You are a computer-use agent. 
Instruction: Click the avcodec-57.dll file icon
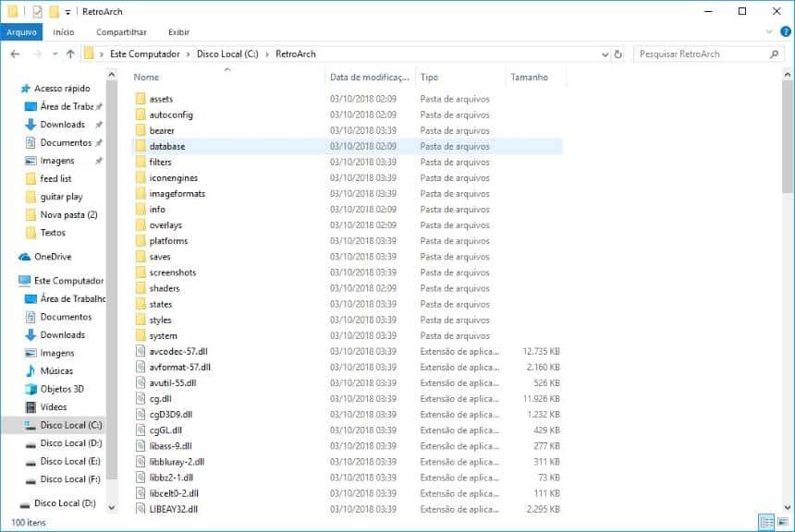pos(141,351)
